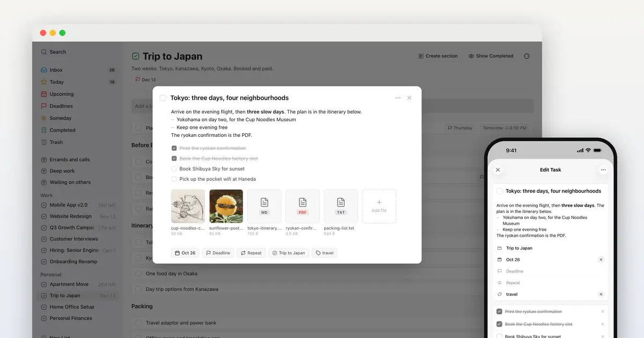
Task: Click the Dec 13 deadline flag
Action: point(145,79)
